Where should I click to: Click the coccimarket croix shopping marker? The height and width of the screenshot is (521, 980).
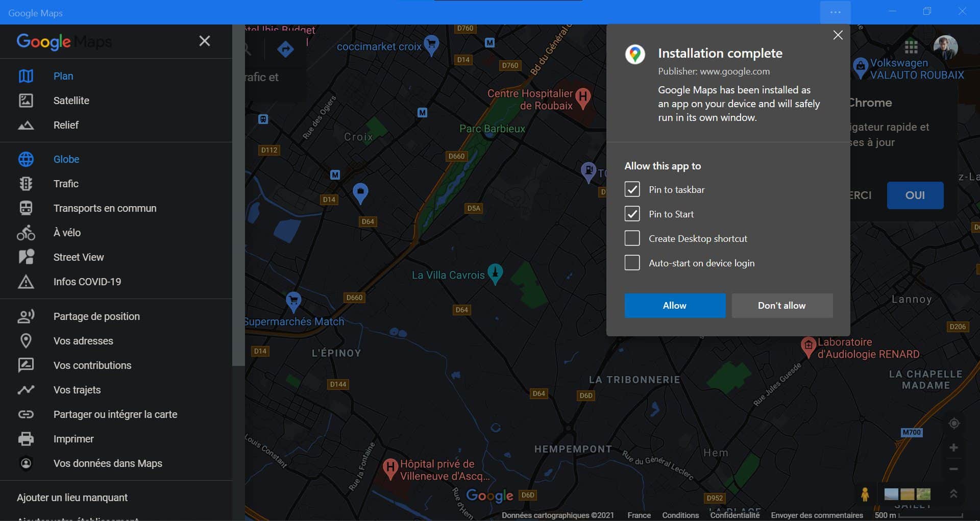tap(432, 46)
